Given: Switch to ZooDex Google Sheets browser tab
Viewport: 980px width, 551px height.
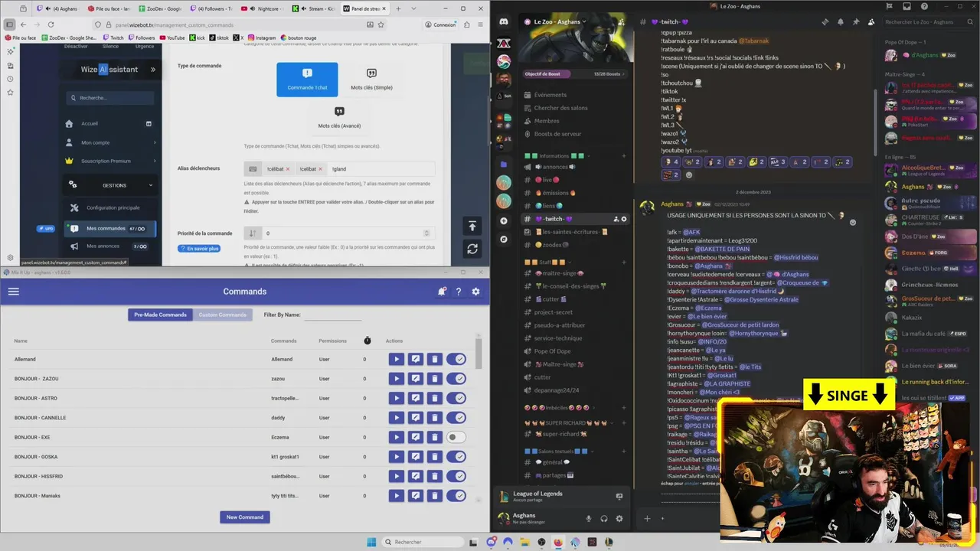Looking at the screenshot, I should point(160,8).
